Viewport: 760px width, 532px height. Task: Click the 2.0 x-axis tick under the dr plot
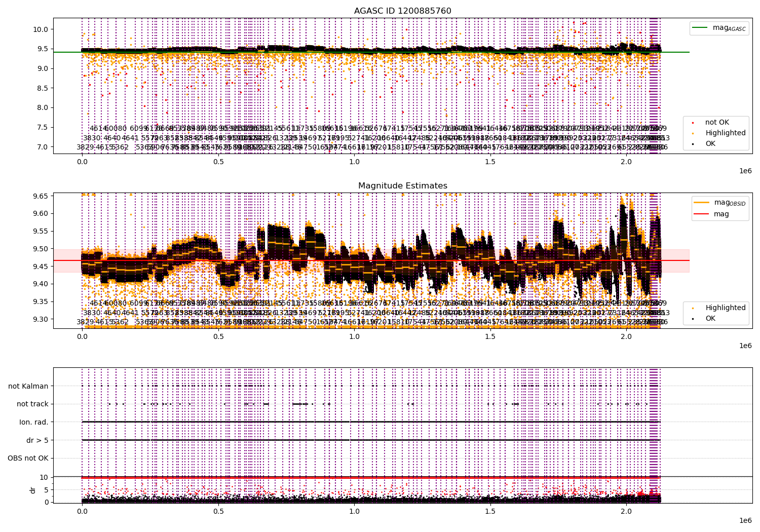point(626,512)
